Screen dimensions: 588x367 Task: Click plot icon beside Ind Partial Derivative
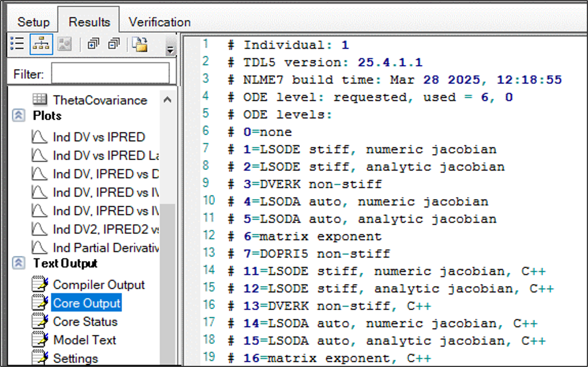[x=39, y=247]
